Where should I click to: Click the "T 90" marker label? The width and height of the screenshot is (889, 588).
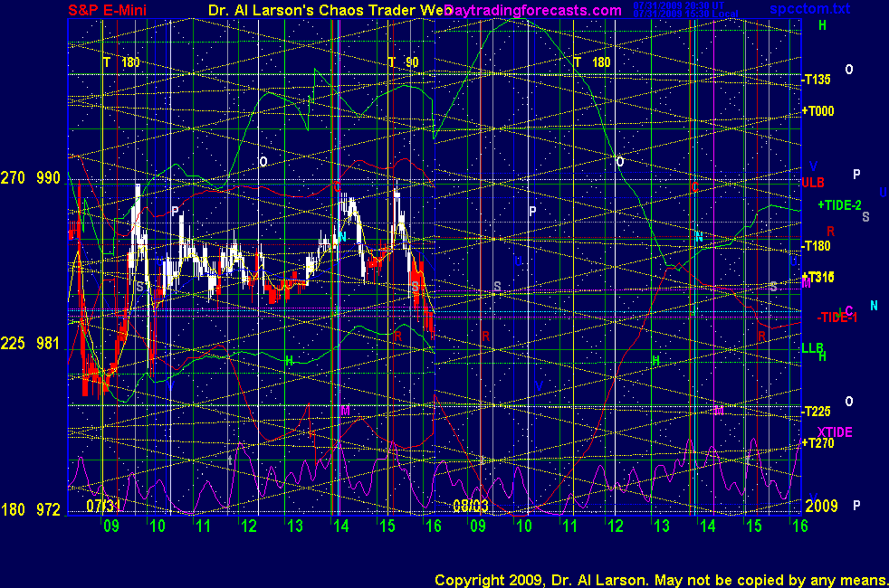403,62
